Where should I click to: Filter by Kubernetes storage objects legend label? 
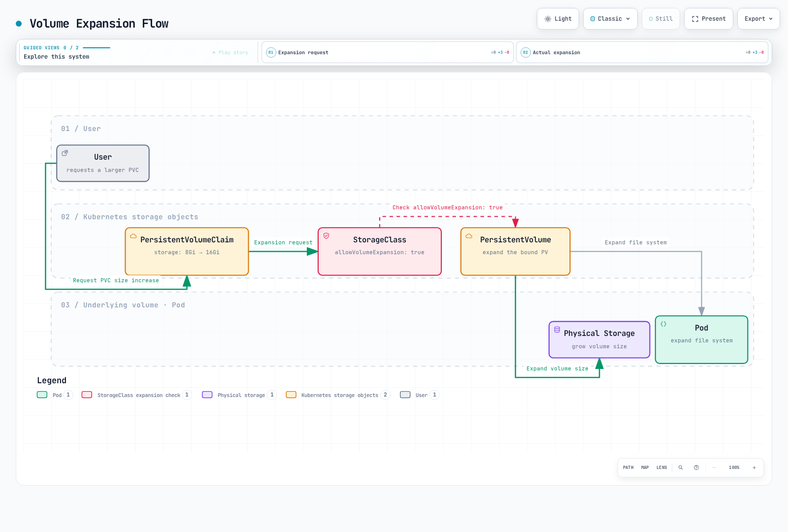pos(340,395)
